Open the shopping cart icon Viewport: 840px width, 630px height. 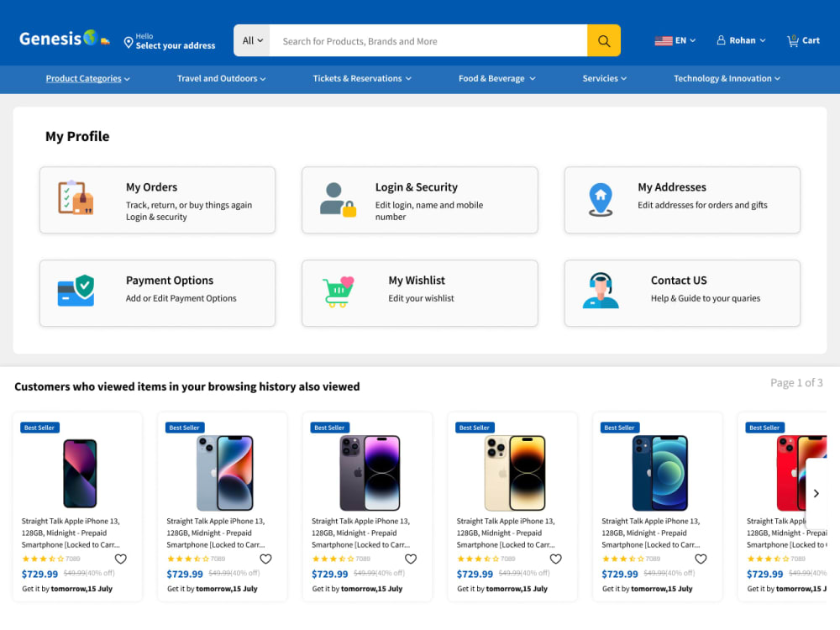pyautogui.click(x=793, y=40)
